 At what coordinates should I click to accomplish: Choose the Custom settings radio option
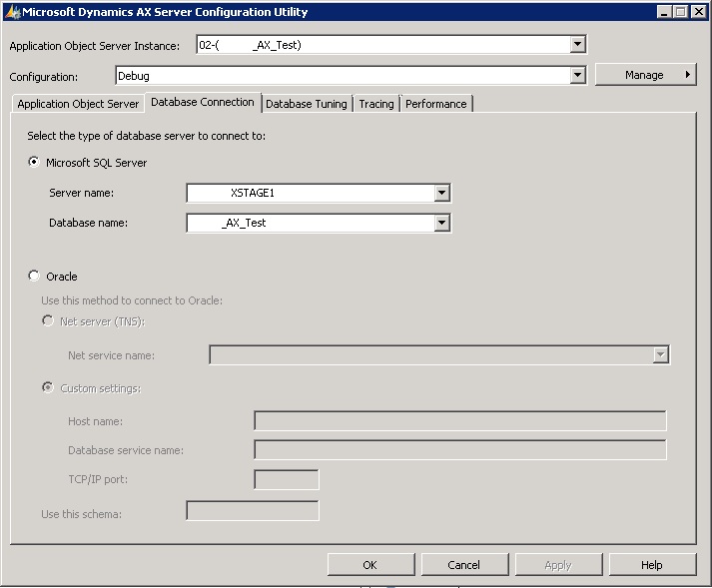[x=48, y=387]
